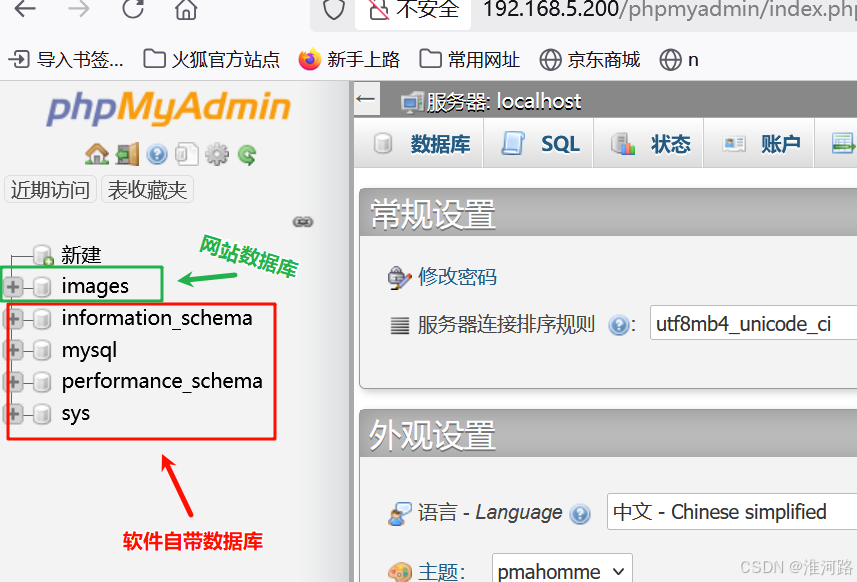The width and height of the screenshot is (857, 582).
Task: Open help icon next to Language
Action: pos(579,514)
